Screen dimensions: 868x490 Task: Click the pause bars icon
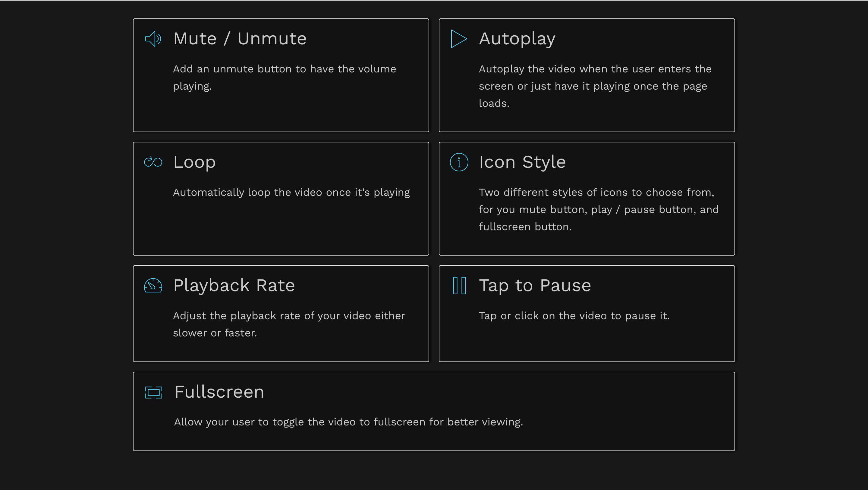(459, 286)
